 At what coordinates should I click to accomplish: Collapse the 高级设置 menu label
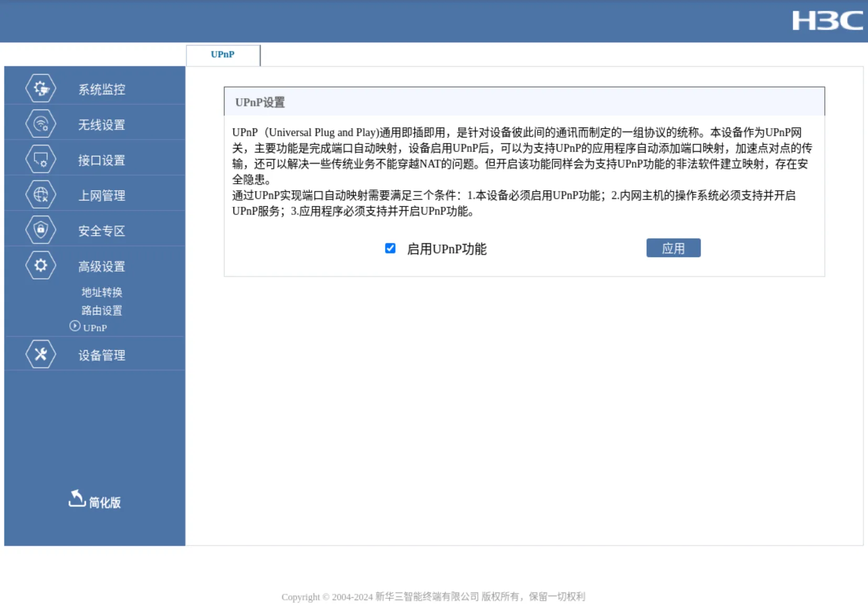pyautogui.click(x=102, y=266)
